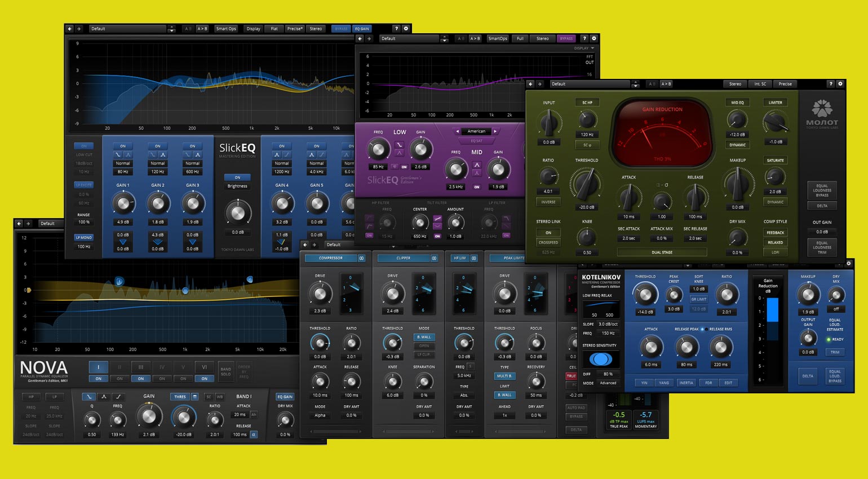Viewport: 868px width, 479px height.
Task: Click -14.0 dB threshold field in Kotelnikov
Action: tap(645, 312)
